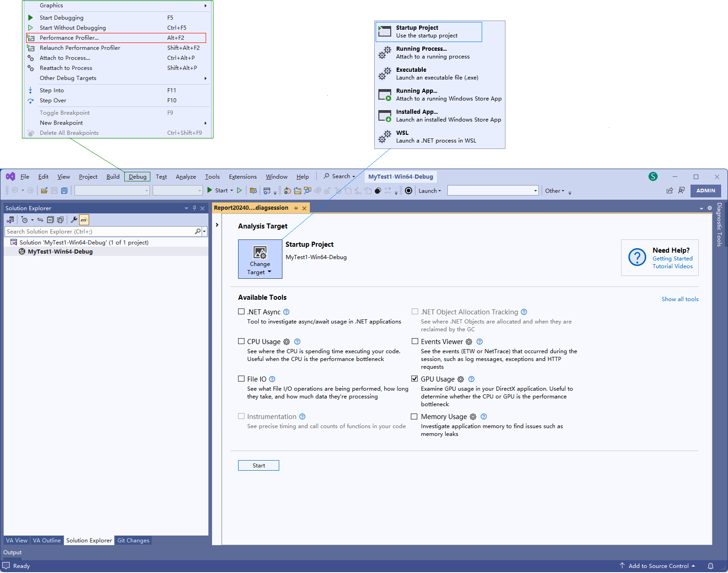Open the solution configurations combo box

tap(112, 191)
